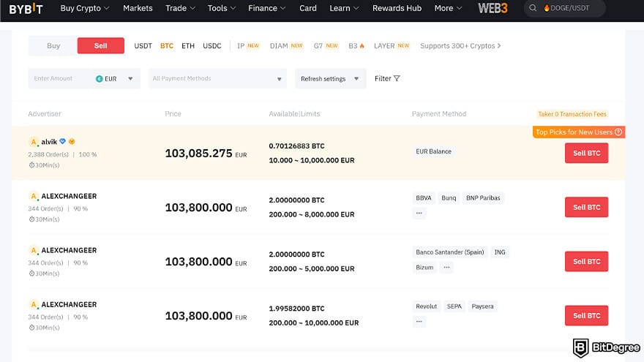
Task: Open Rewards Hub
Action: (x=397, y=8)
